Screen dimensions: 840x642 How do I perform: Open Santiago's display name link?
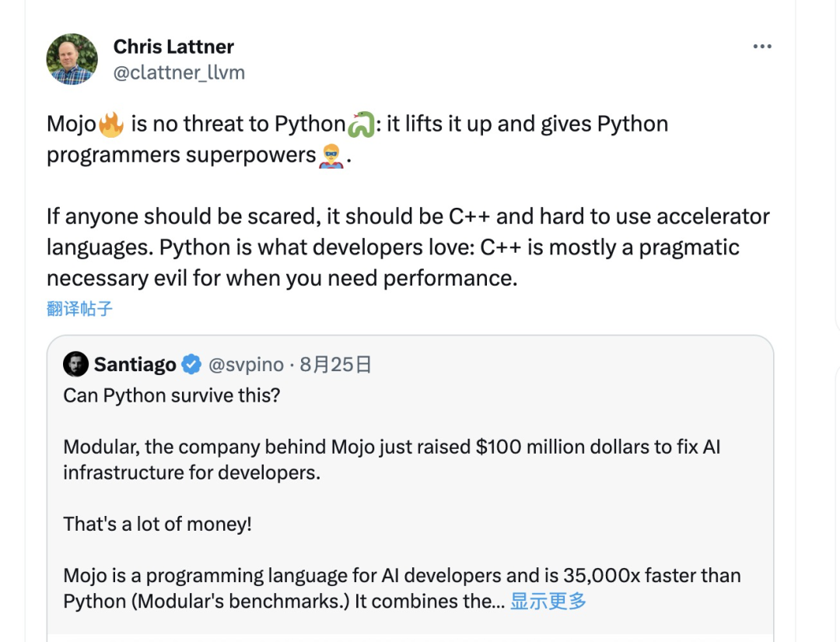pos(135,364)
